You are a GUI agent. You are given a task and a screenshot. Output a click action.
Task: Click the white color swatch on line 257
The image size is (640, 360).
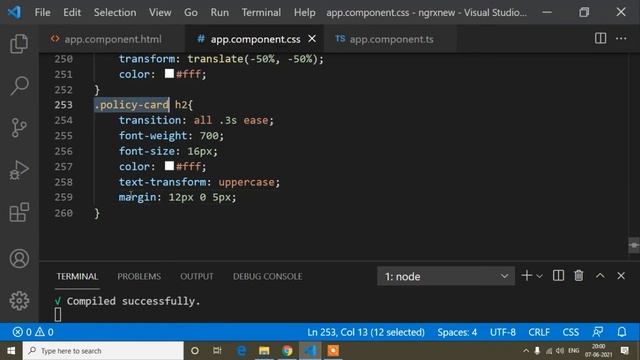[x=169, y=166]
